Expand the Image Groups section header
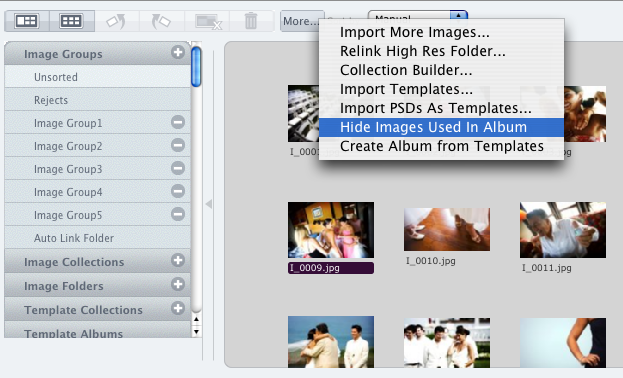623x378 pixels. point(97,54)
